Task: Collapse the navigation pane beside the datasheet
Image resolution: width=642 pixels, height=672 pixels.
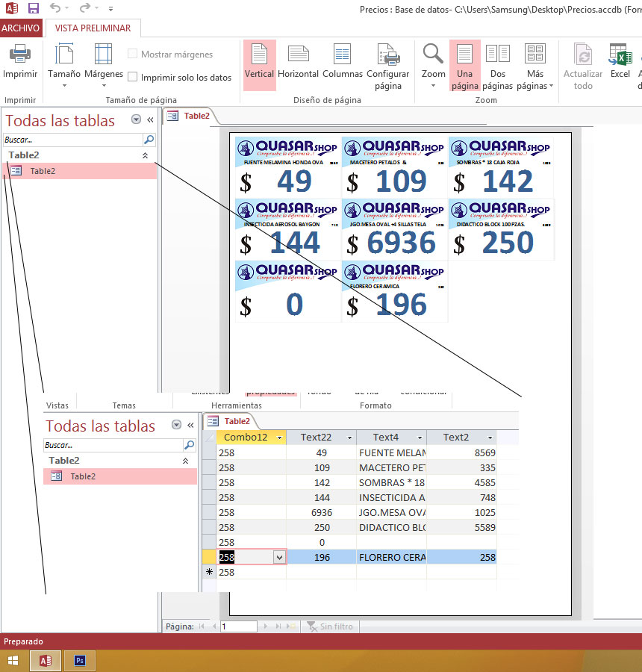Action: click(x=190, y=425)
